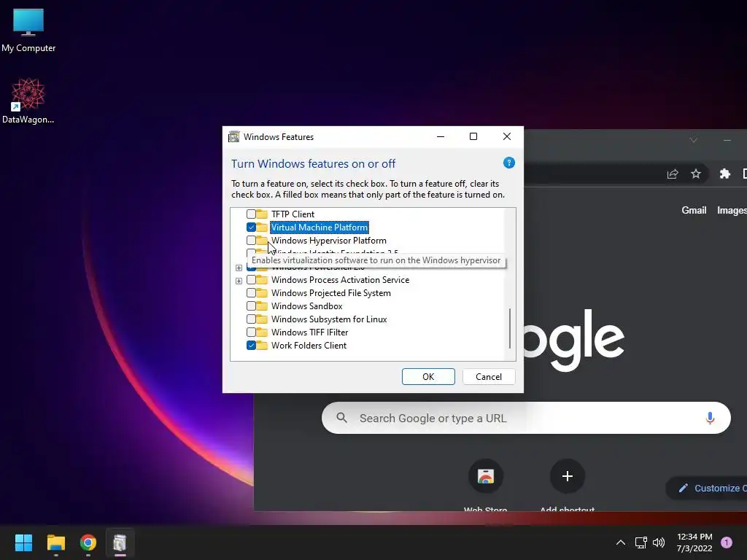This screenshot has height=560, width=747.
Task: Select the Virtual Machine Platform feature label
Action: [x=320, y=227]
